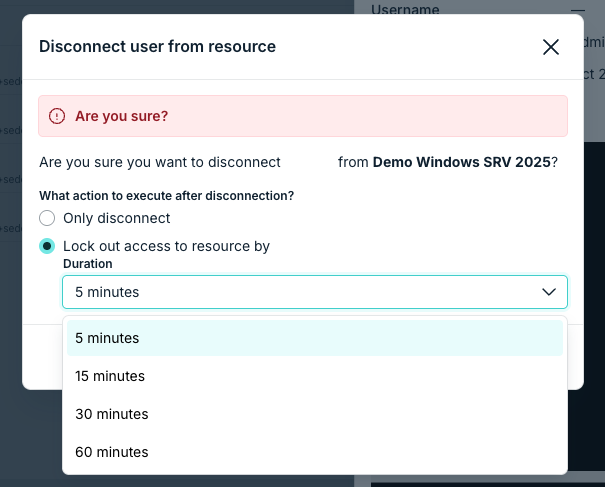The image size is (605, 487).
Task: Click the 'Only disconnect' option label
Action: click(117, 218)
